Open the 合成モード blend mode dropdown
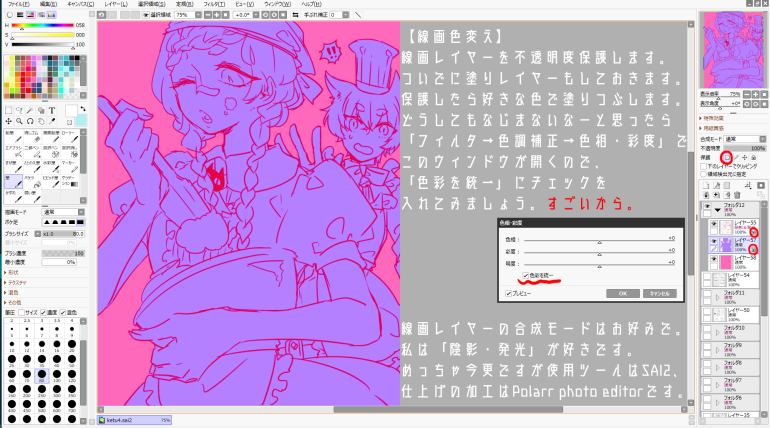The image size is (770, 428). point(745,139)
